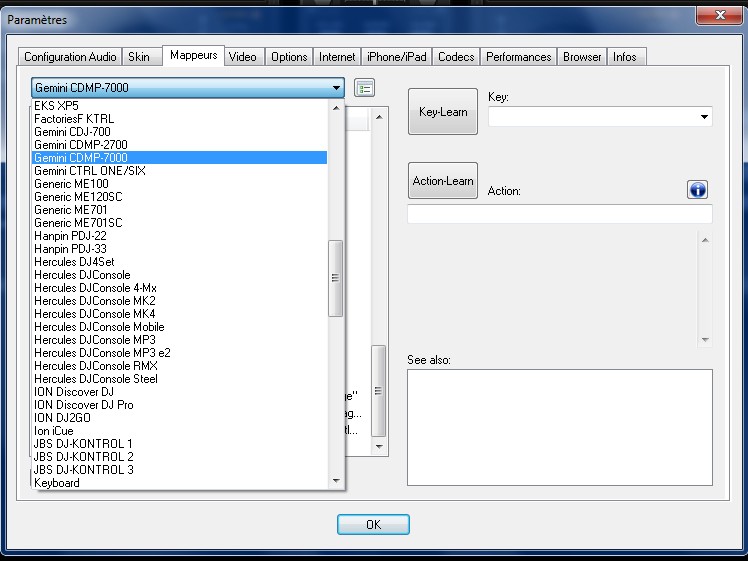Go to the Video tab

point(242,57)
